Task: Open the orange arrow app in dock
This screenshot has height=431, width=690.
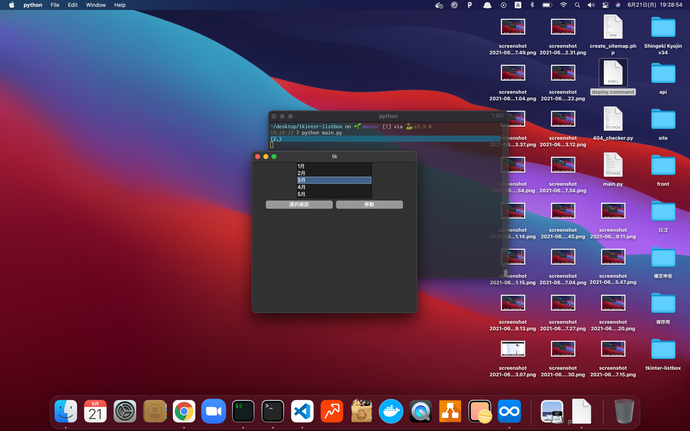Action: 332,411
